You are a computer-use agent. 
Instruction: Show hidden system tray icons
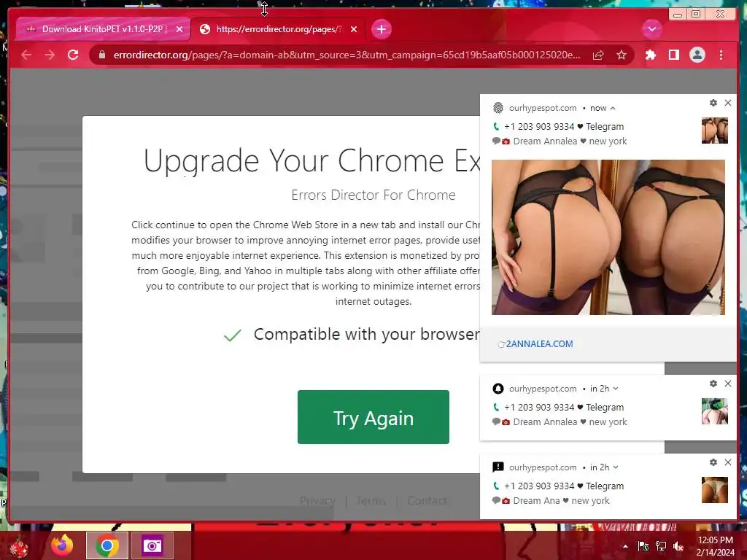tap(625, 546)
